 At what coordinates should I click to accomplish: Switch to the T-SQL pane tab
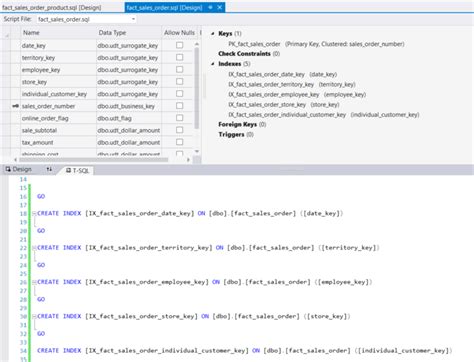tap(77, 170)
